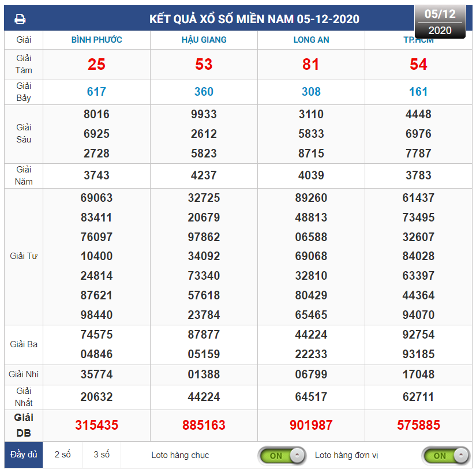Select the special prize number 885163
The image size is (476, 473).
point(204,425)
